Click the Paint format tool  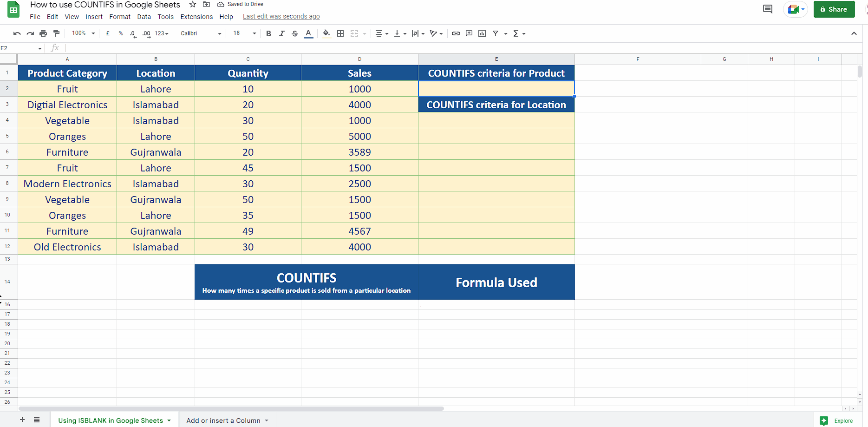56,33
